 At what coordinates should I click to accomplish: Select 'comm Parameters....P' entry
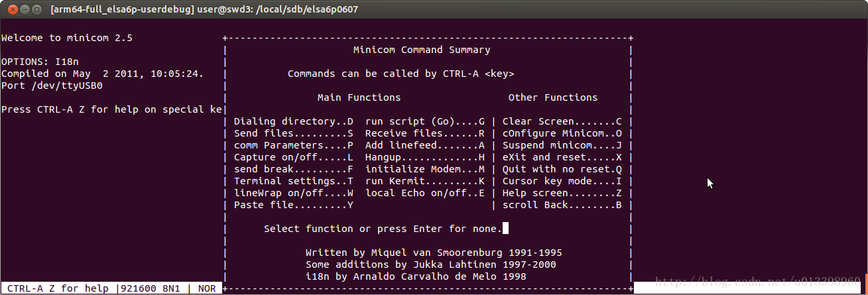pos(294,145)
